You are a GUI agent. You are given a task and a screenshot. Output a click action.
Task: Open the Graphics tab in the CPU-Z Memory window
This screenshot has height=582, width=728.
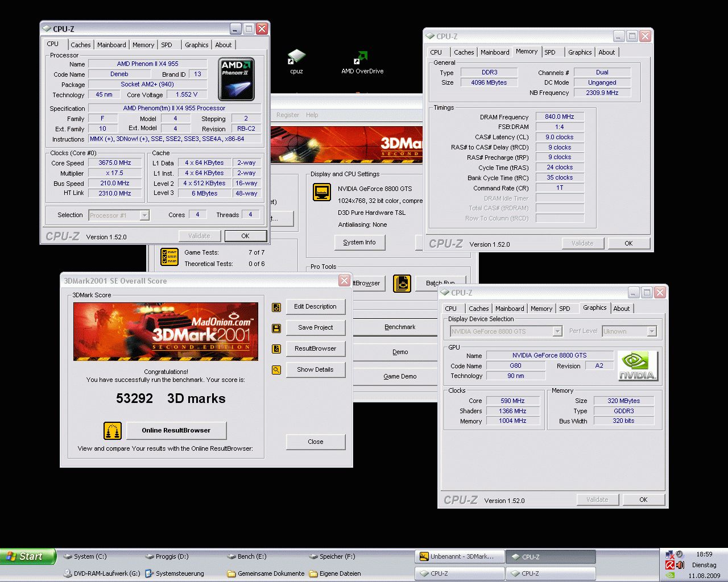click(x=580, y=52)
